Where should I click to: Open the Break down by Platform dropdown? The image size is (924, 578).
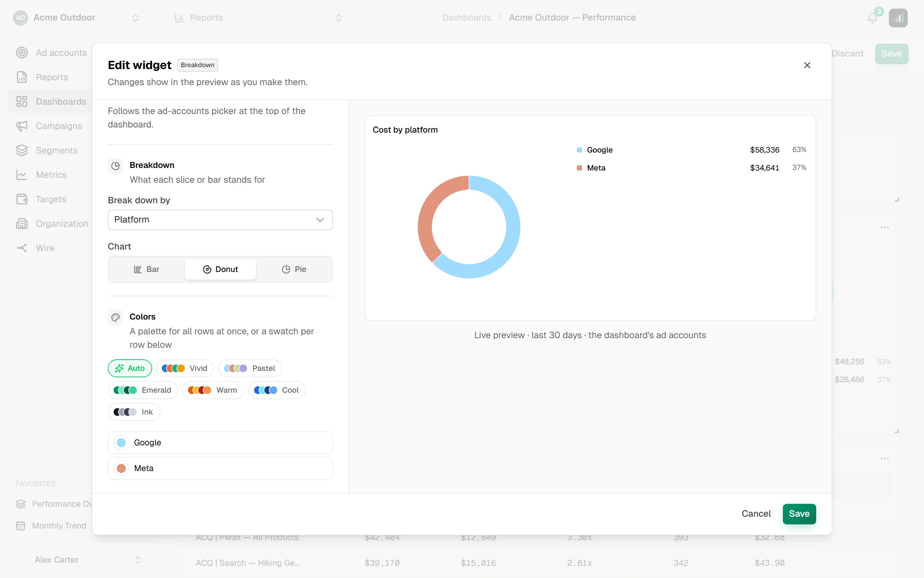[220, 220]
